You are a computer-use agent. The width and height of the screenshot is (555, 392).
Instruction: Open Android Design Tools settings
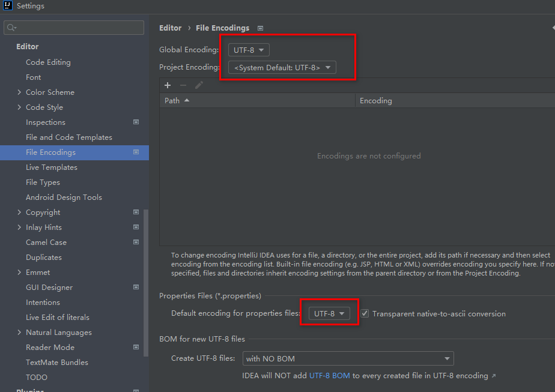64,198
